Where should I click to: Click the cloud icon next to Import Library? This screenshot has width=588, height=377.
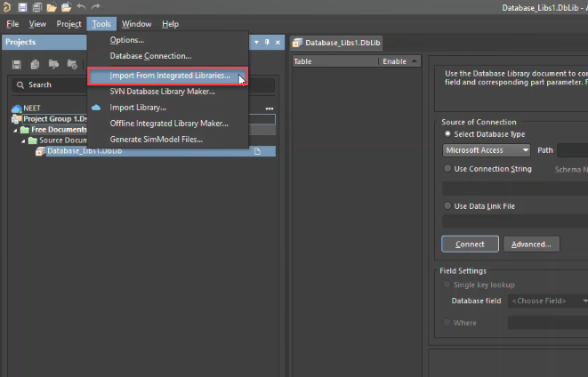click(96, 108)
